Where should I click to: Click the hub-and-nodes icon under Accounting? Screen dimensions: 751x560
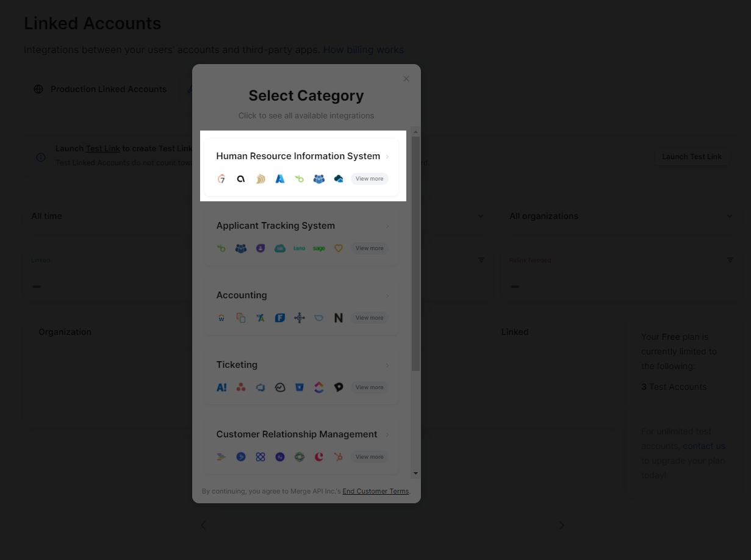pyautogui.click(x=300, y=318)
